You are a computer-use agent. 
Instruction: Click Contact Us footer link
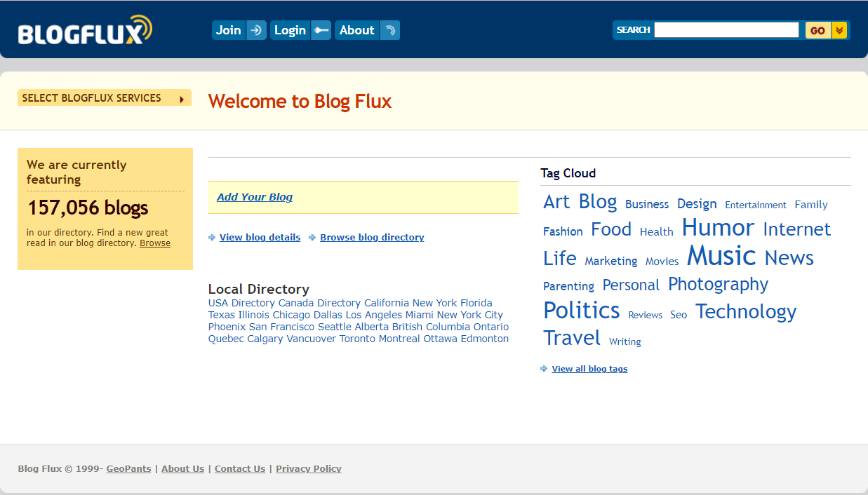[240, 469]
